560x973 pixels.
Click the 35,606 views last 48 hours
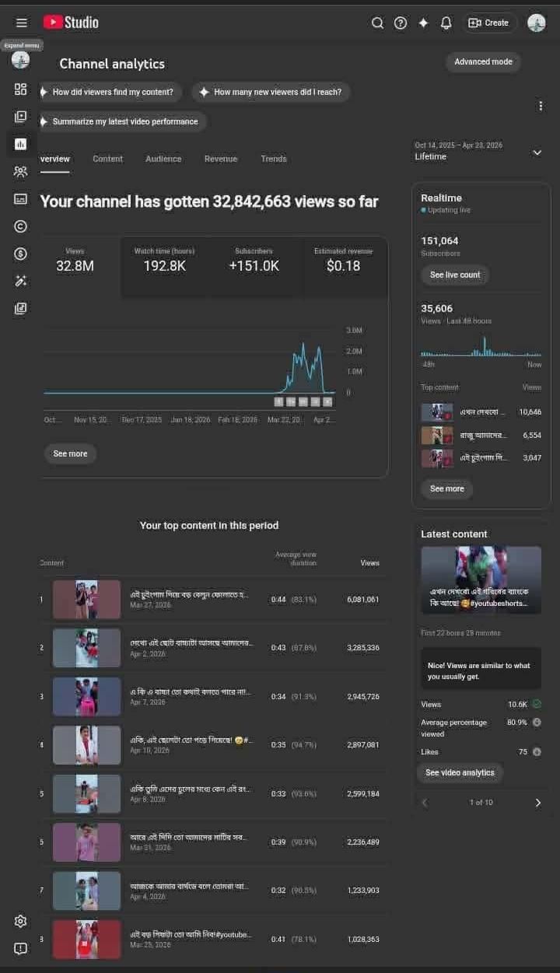(x=436, y=309)
